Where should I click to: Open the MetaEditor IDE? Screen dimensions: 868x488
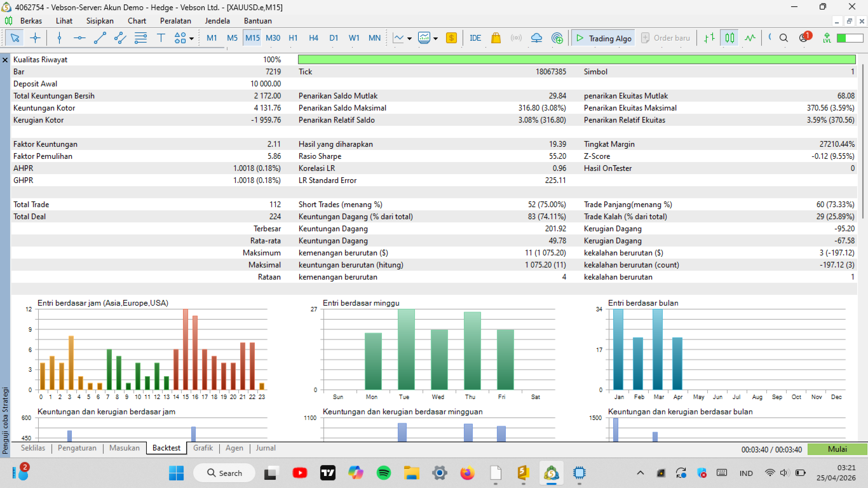(475, 38)
